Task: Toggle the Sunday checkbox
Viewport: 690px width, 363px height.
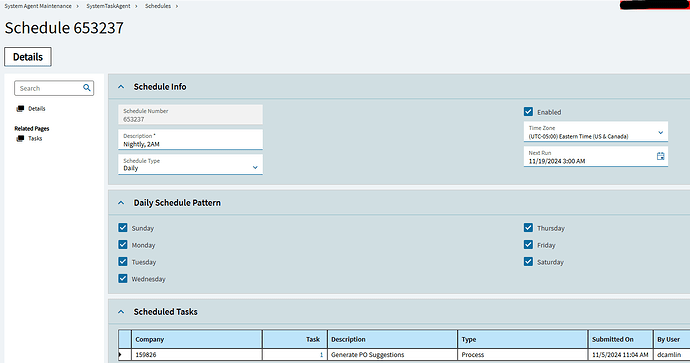Action: click(x=123, y=228)
